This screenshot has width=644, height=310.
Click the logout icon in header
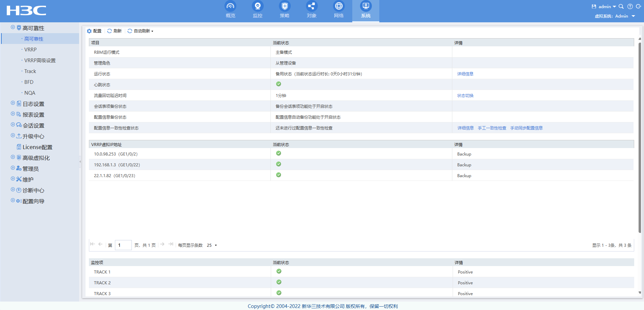click(639, 6)
